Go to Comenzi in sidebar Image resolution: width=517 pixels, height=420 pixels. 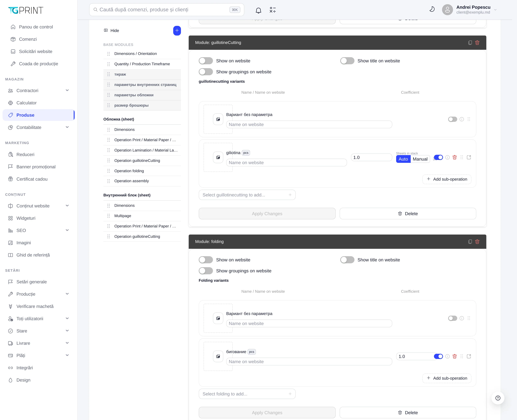pyautogui.click(x=28, y=39)
